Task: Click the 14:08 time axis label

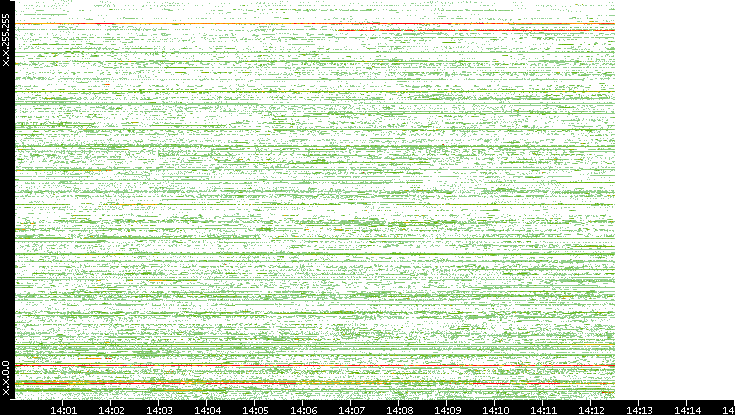Action: (399, 410)
